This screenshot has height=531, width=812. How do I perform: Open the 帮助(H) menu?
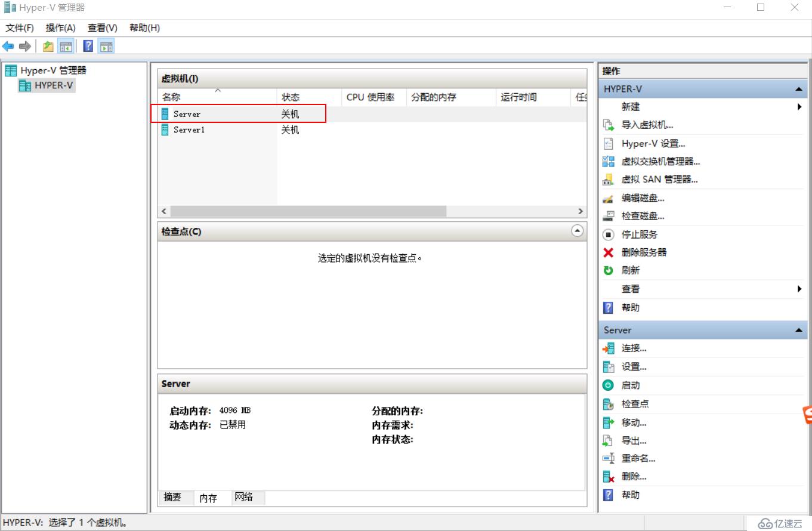(144, 28)
